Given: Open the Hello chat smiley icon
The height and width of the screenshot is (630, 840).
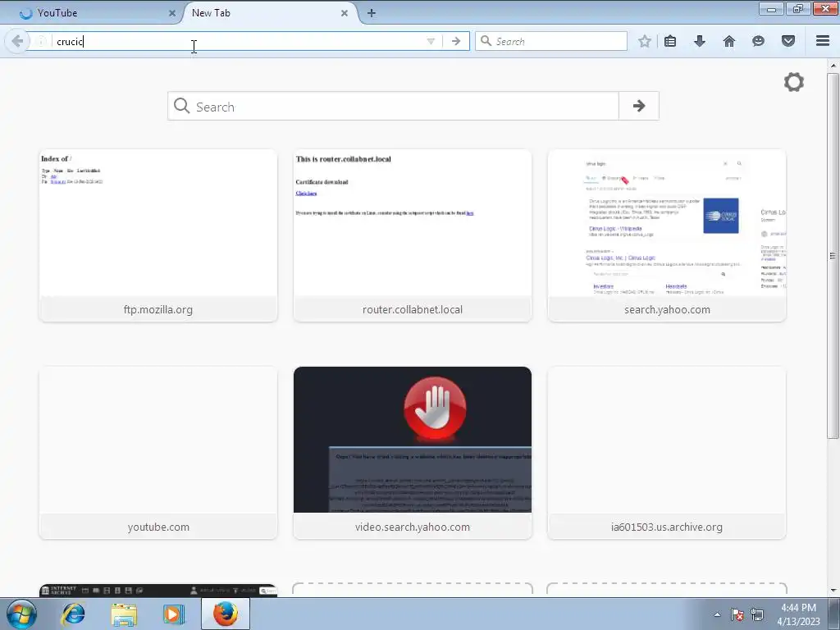Looking at the screenshot, I should click(758, 41).
